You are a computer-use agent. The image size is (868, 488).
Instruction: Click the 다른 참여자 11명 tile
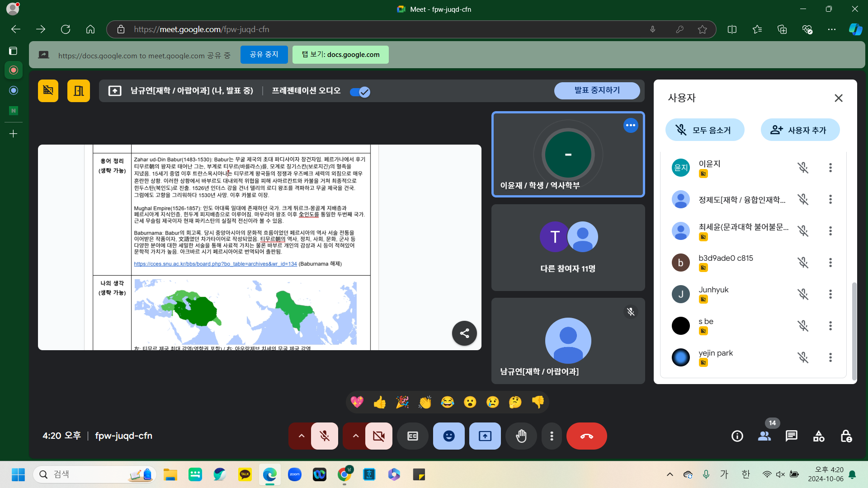(568, 248)
